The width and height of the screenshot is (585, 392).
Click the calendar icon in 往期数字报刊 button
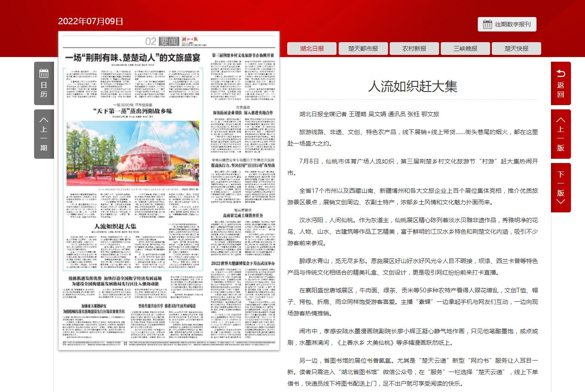[x=488, y=24]
